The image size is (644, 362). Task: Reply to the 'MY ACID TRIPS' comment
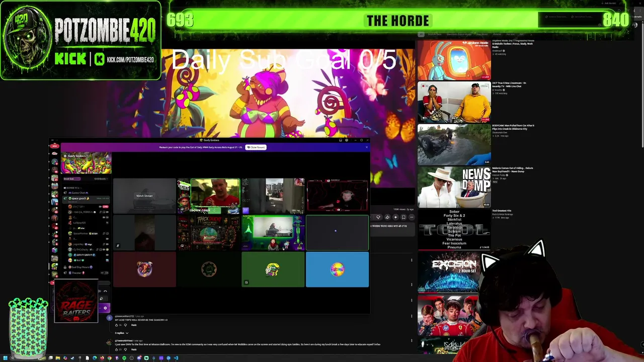pyautogui.click(x=134, y=325)
